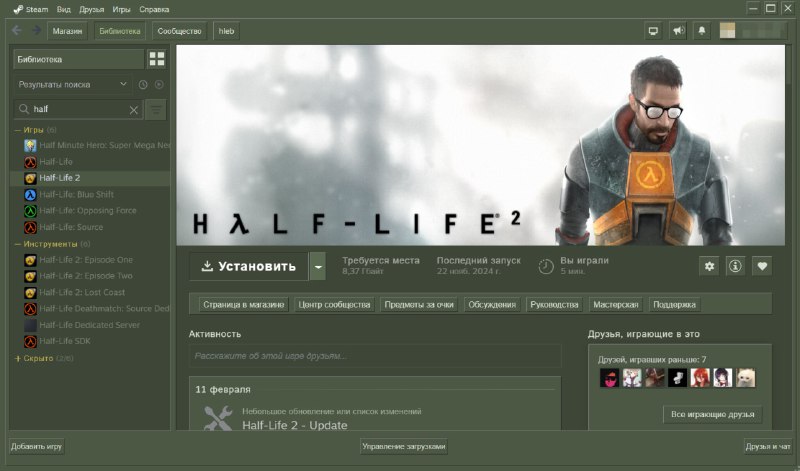Open Предметы за очки
Viewport: 800px width, 471px height.
tap(419, 305)
